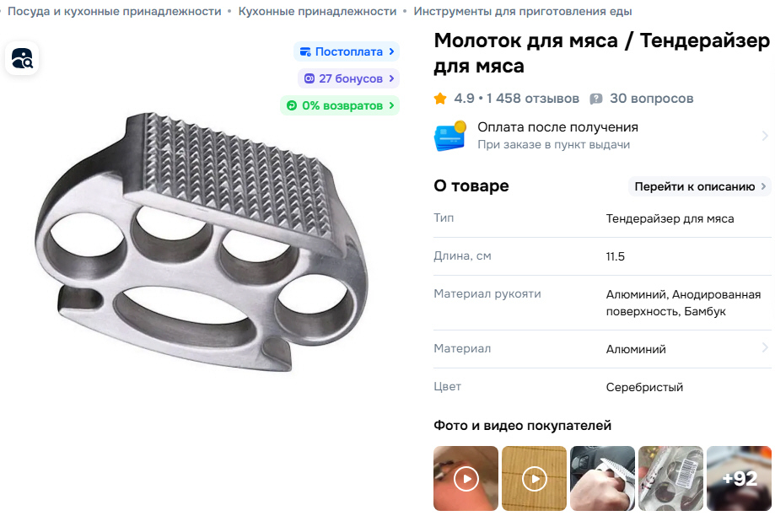This screenshot has width=775, height=532.
Task: Open the customer photo of hand holding tenderizer
Action: pos(602,478)
